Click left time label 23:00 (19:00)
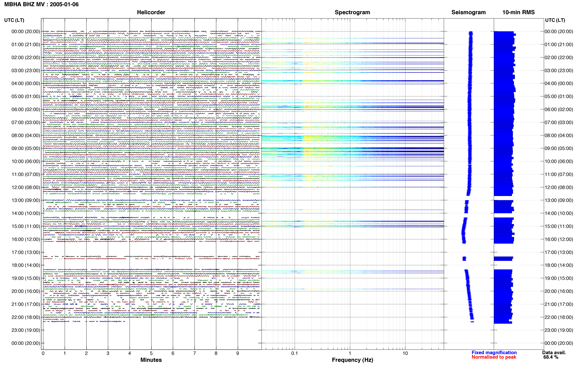The width and height of the screenshot is (588, 368). (x=26, y=330)
